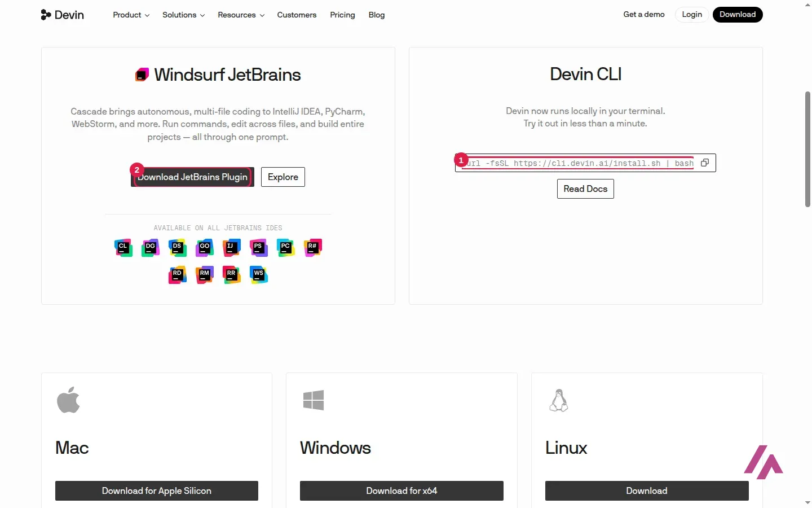The width and height of the screenshot is (812, 508).
Task: Click the page vertical scrollbar thumb
Action: pyautogui.click(x=807, y=149)
